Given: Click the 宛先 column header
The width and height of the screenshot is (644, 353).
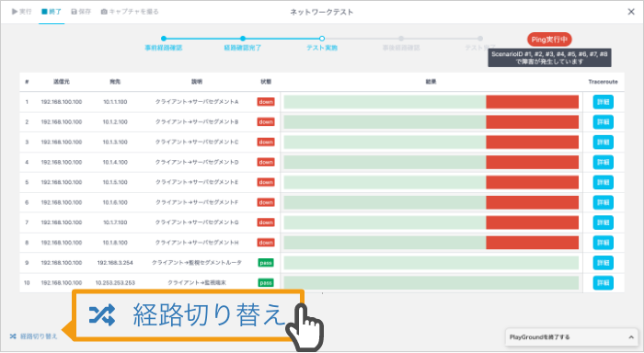Looking at the screenshot, I should (115, 82).
